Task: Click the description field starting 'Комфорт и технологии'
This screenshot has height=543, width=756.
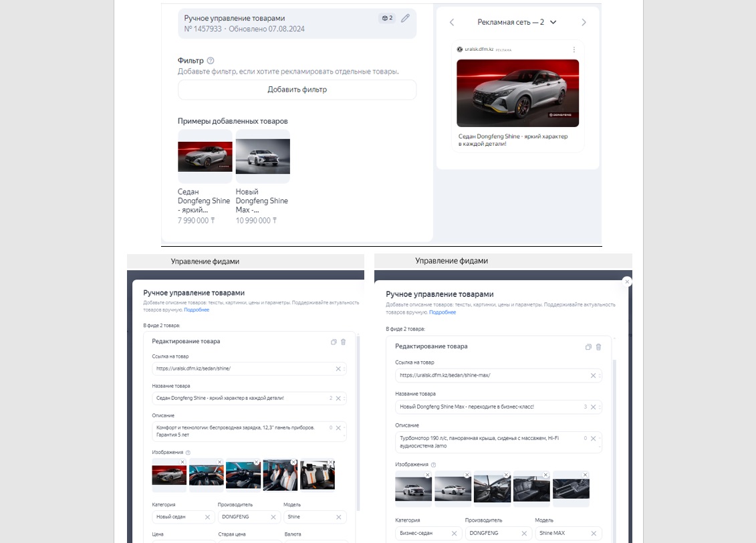Action: point(249,431)
